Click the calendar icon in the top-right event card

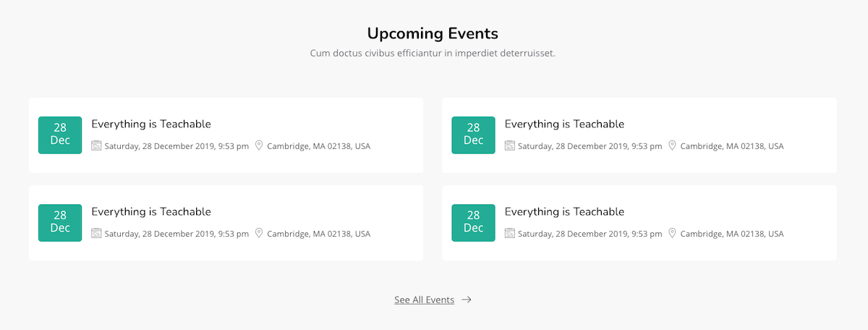[509, 145]
